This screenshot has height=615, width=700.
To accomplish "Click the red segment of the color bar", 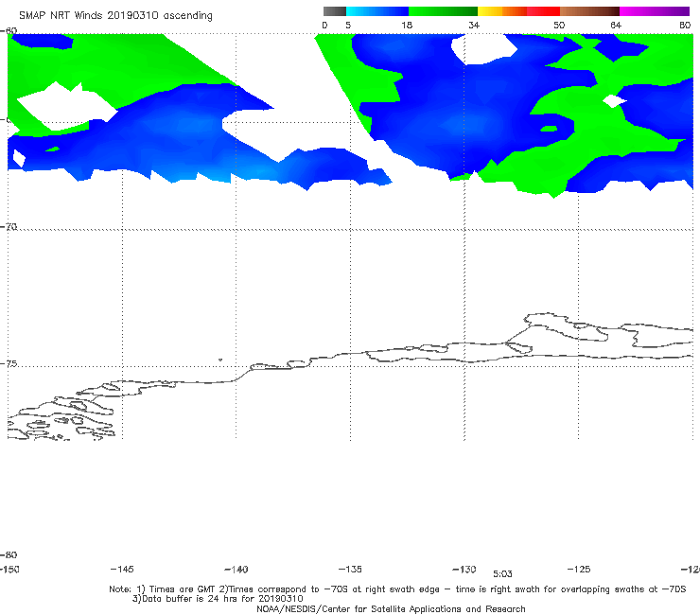I will click(543, 11).
